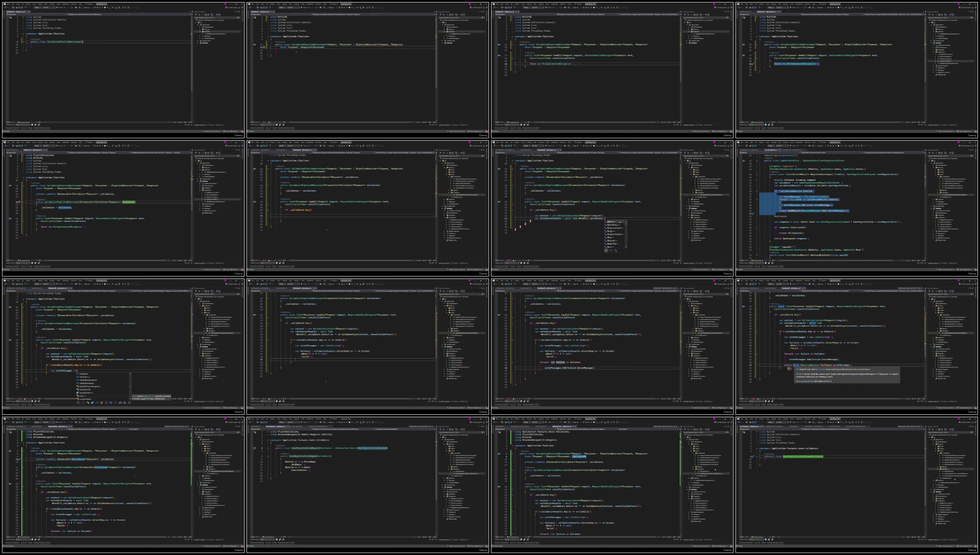Open the Debug configuration dropdown in the UsersController frame
980x555 pixels.
[x=771, y=146]
